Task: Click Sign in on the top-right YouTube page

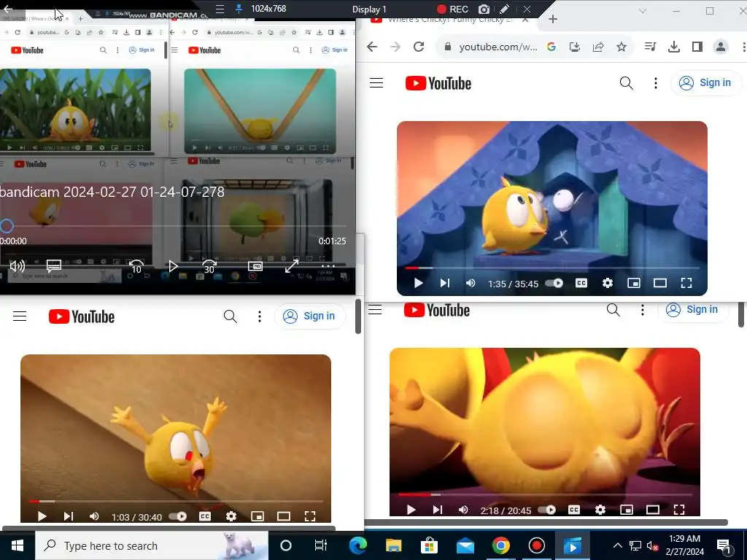Action: click(706, 83)
